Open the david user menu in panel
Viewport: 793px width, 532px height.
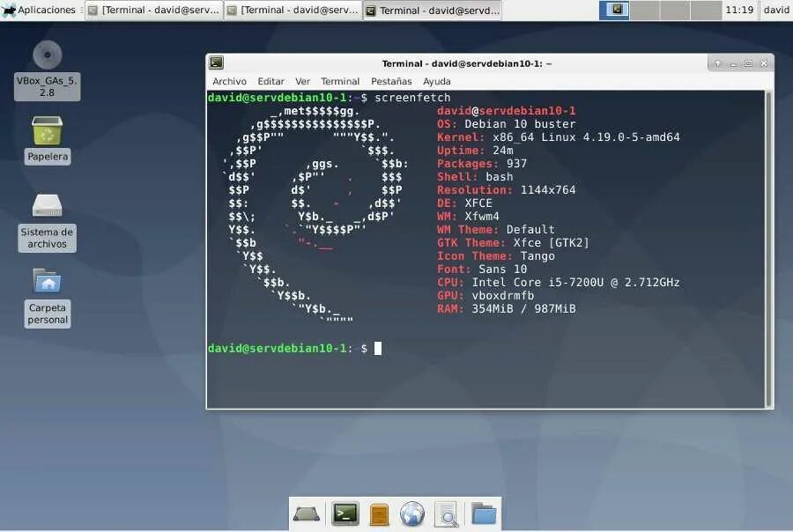click(776, 10)
